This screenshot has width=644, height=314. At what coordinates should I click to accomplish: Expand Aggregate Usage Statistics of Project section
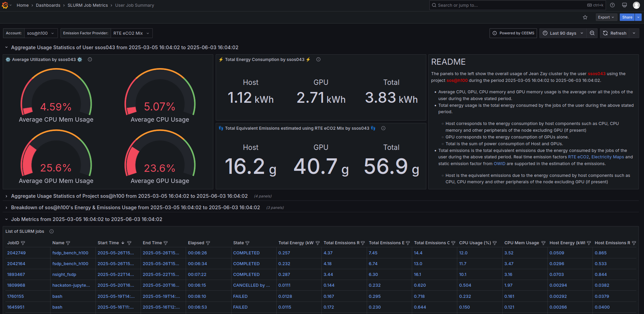coord(6,196)
